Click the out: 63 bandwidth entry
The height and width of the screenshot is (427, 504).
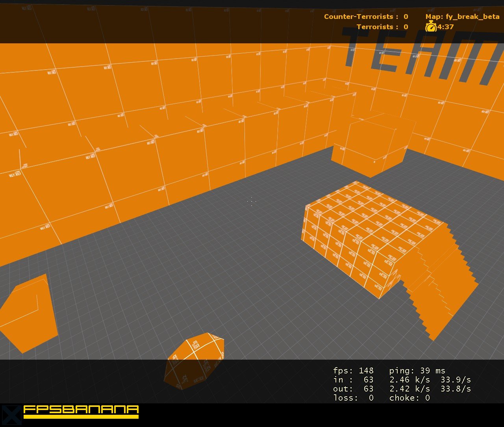point(352,389)
